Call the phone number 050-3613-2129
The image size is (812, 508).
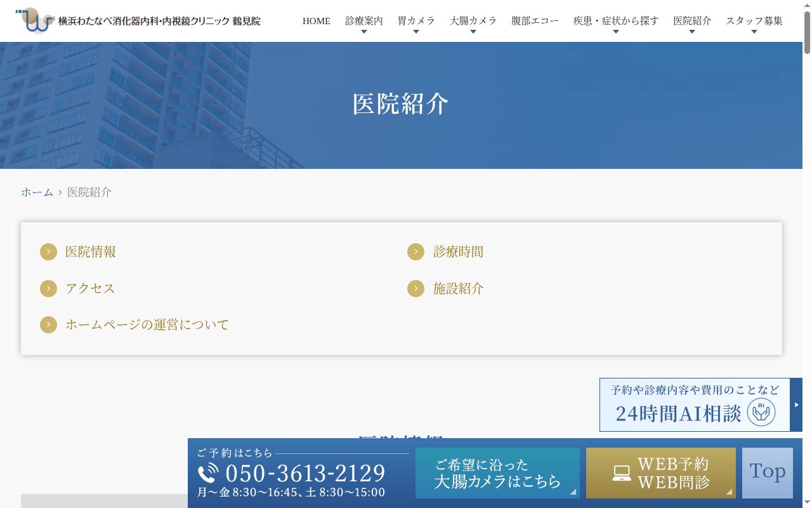click(305, 474)
